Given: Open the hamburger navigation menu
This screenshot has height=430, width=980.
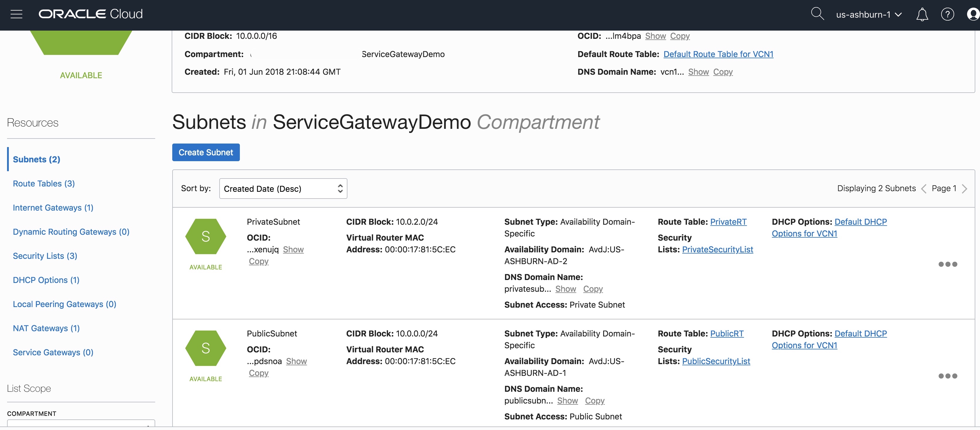Looking at the screenshot, I should point(16,14).
